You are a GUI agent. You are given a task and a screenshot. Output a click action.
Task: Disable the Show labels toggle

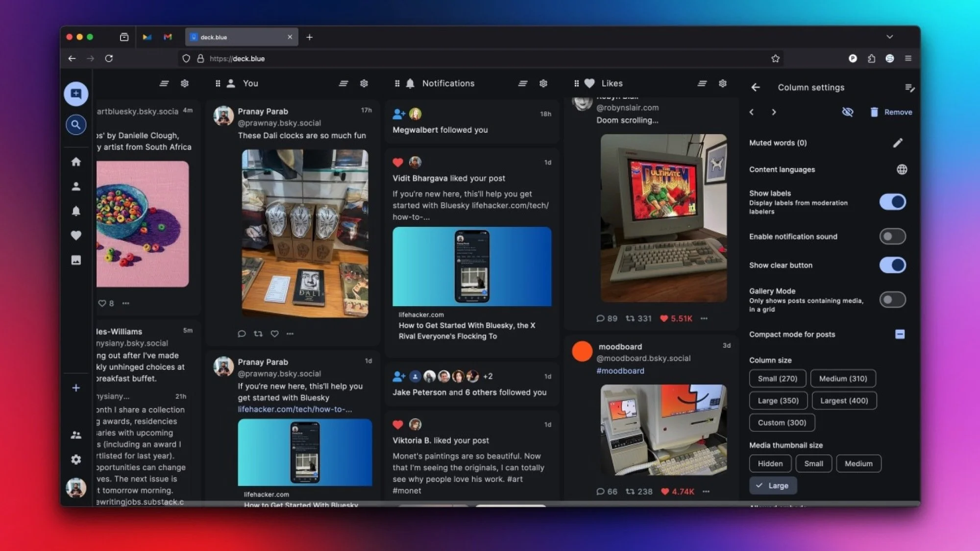click(893, 201)
